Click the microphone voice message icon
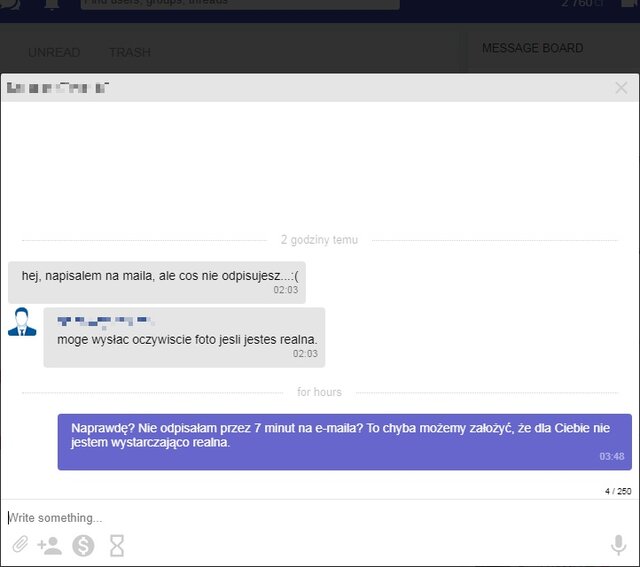640x567 pixels. click(619, 545)
